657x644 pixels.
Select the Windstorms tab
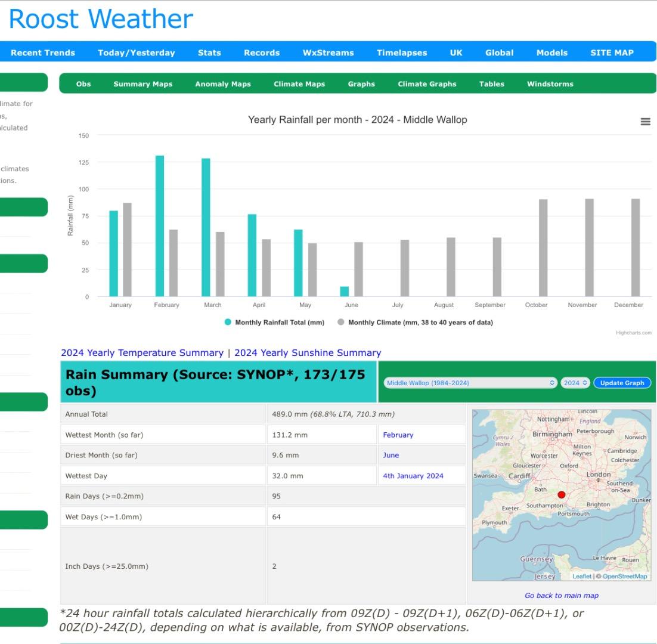coord(550,84)
